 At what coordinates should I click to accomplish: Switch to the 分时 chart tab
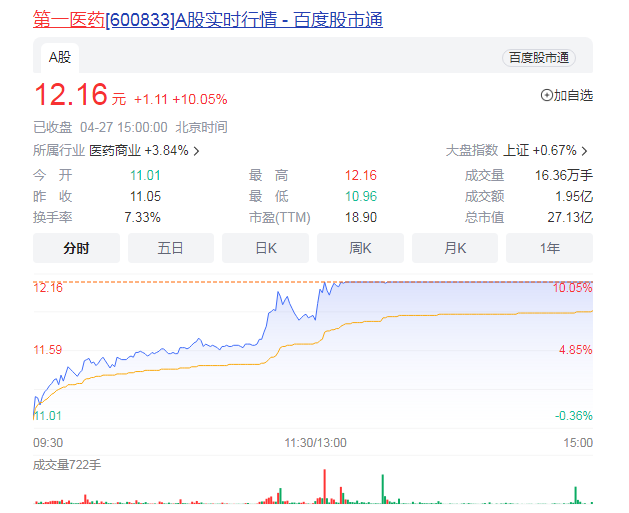[x=76, y=248]
